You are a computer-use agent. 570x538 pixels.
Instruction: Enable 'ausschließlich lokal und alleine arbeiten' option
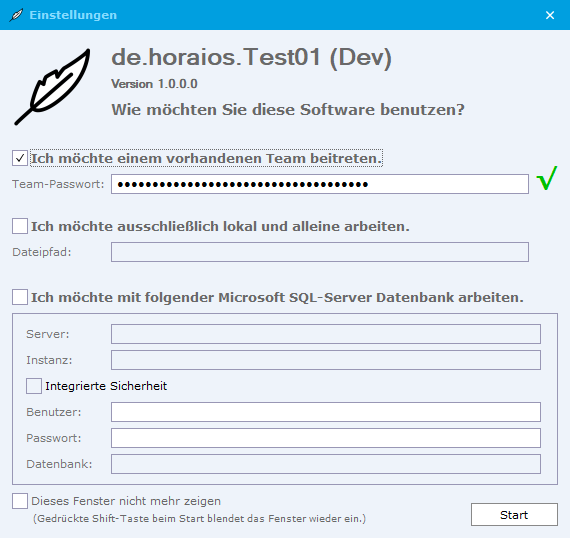click(x=20, y=226)
